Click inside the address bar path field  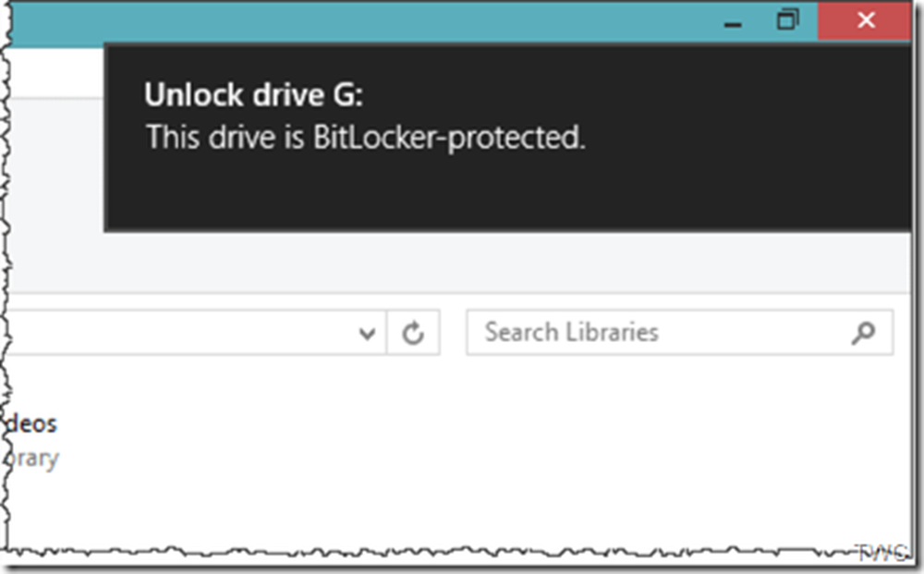pyautogui.click(x=185, y=334)
